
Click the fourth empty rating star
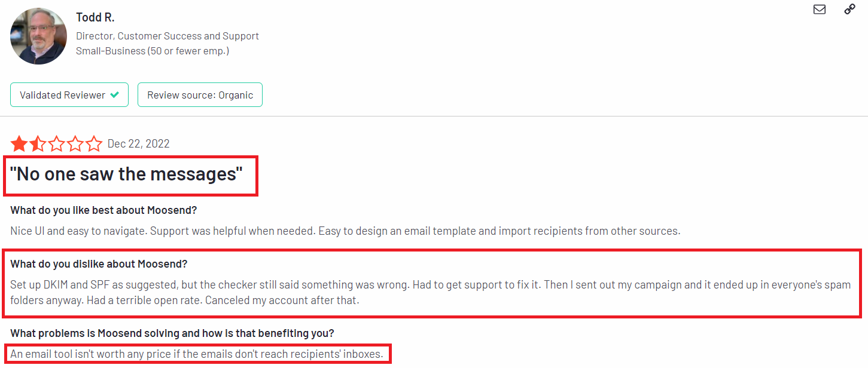75,144
